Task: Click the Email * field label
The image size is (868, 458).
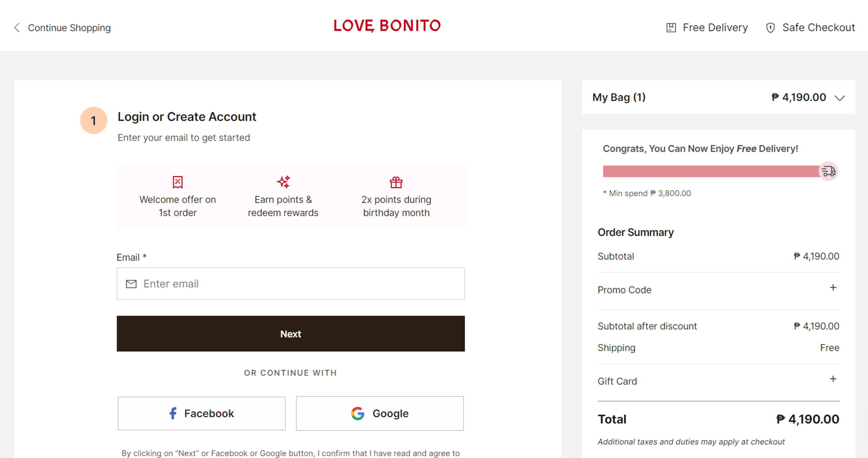Action: (131, 257)
